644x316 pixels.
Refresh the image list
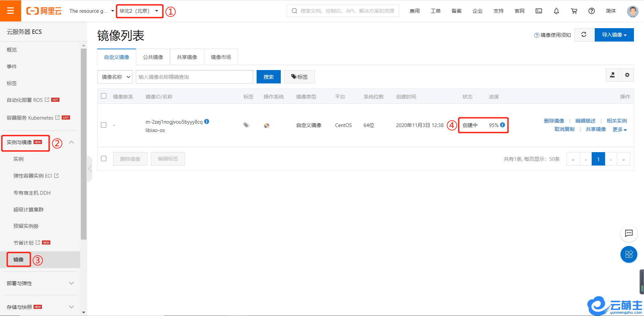(x=584, y=35)
